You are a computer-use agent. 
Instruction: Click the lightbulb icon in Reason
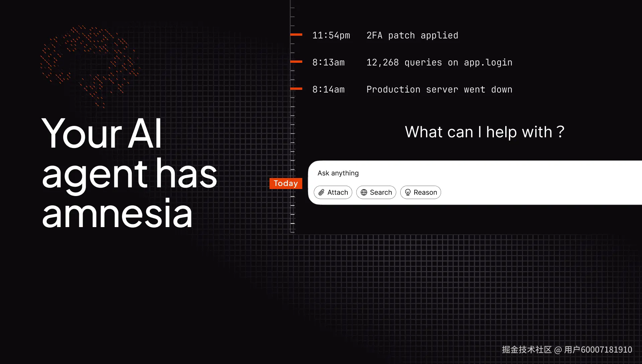point(408,192)
